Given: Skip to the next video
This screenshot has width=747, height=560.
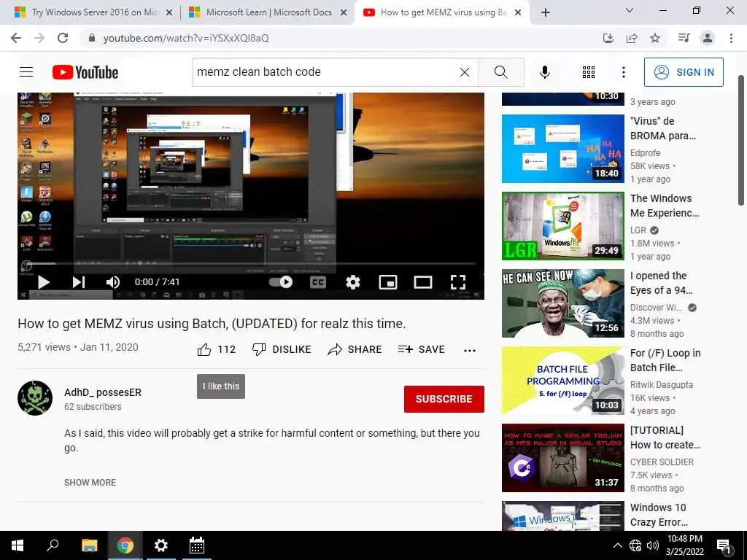Looking at the screenshot, I should (79, 282).
